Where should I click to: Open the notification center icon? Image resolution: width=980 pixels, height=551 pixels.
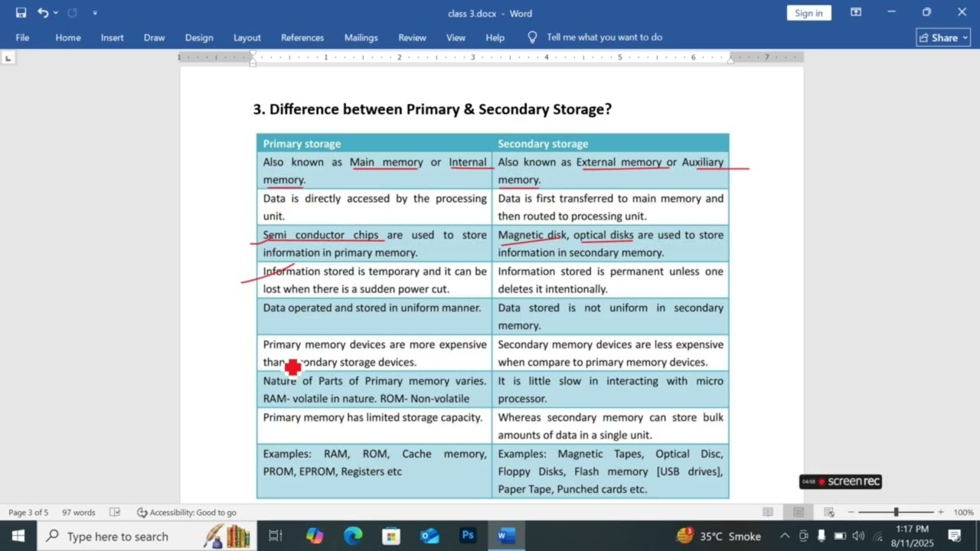coord(955,536)
